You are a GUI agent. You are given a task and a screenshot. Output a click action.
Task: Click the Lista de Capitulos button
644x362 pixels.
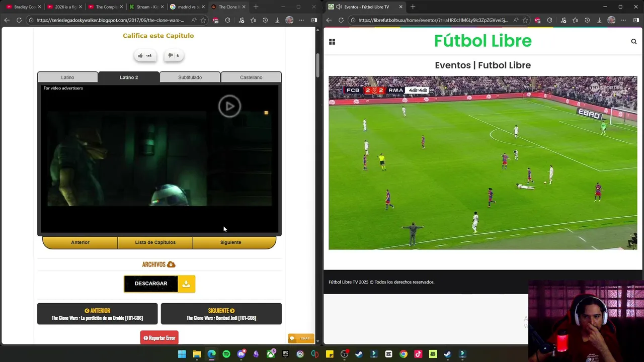tap(155, 242)
